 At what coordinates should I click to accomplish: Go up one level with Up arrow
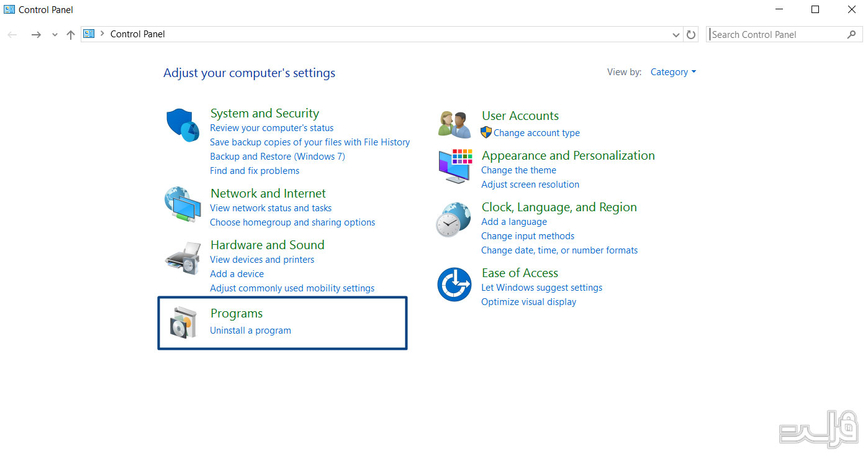tap(71, 35)
